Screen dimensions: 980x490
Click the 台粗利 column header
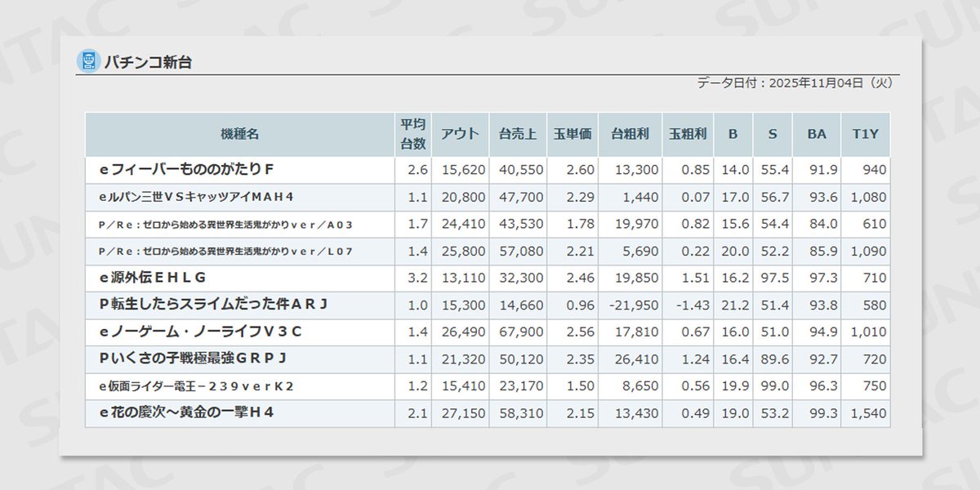tap(630, 134)
